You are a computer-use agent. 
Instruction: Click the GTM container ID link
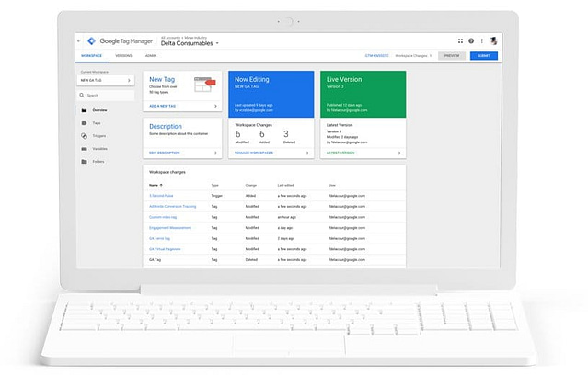pyautogui.click(x=377, y=56)
